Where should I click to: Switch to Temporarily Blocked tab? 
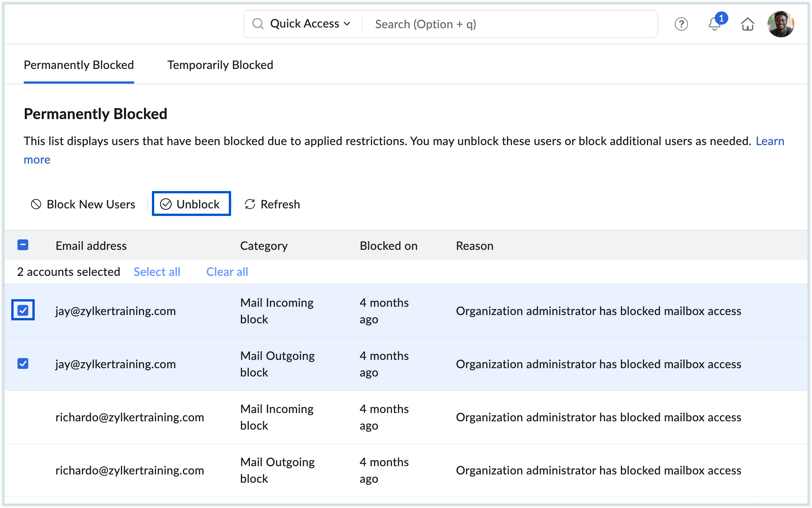220,65
